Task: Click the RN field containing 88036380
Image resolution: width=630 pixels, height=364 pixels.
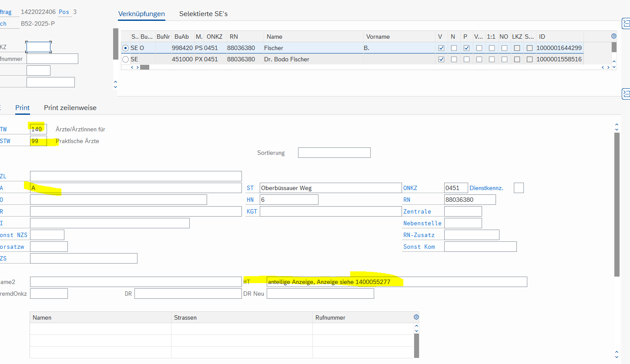Action: point(470,200)
